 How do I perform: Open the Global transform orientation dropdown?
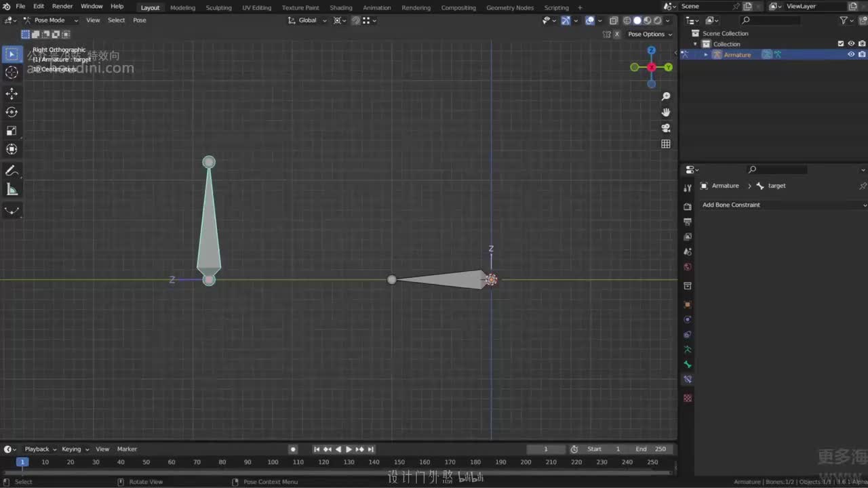(307, 20)
